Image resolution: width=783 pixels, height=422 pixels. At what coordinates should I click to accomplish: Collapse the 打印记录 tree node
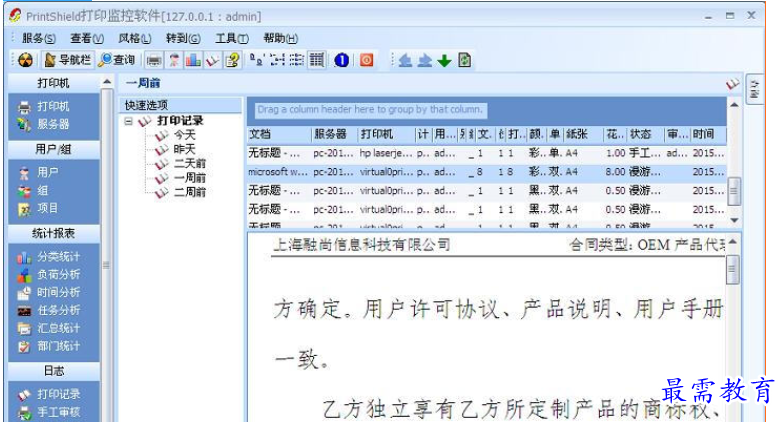[x=129, y=121]
